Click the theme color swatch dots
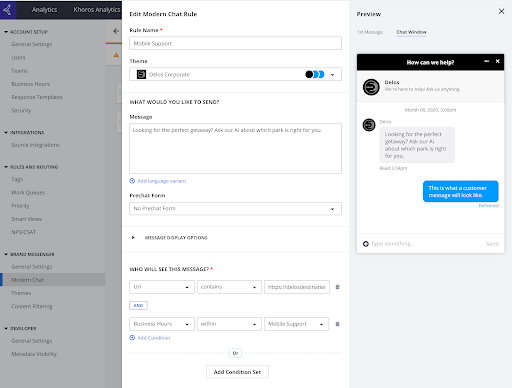The image size is (512, 388). [x=315, y=74]
